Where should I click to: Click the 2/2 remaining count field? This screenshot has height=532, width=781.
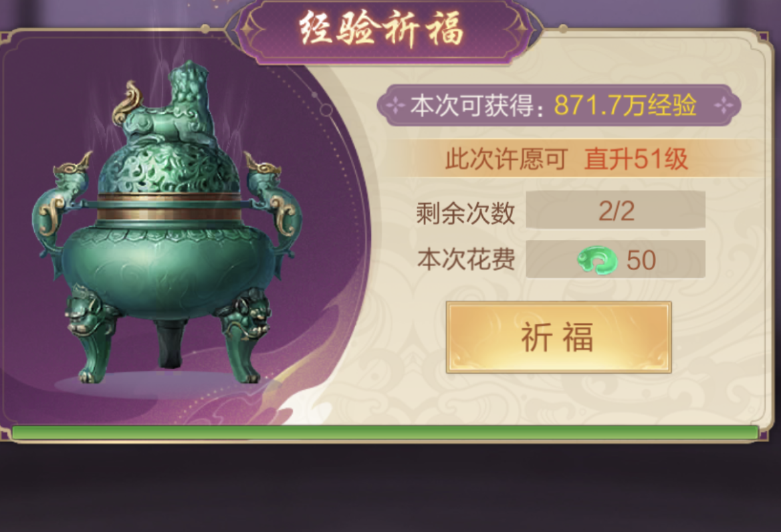616,211
